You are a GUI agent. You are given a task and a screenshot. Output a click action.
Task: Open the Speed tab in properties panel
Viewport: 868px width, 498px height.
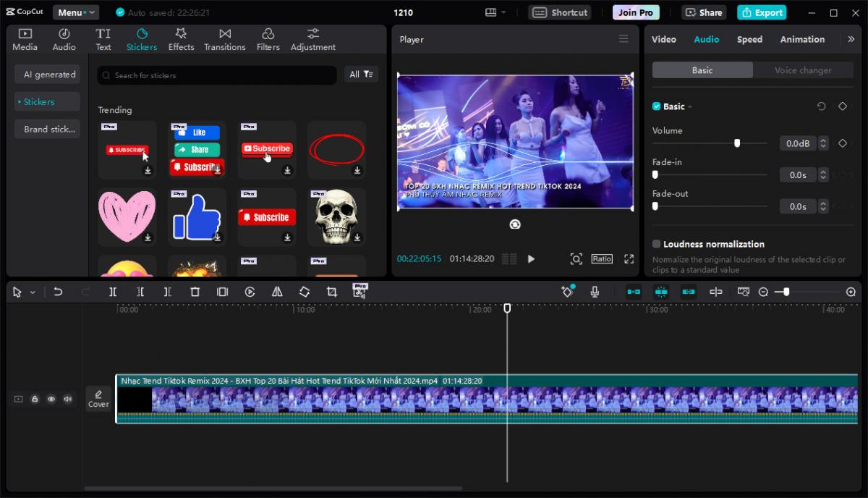click(x=749, y=40)
